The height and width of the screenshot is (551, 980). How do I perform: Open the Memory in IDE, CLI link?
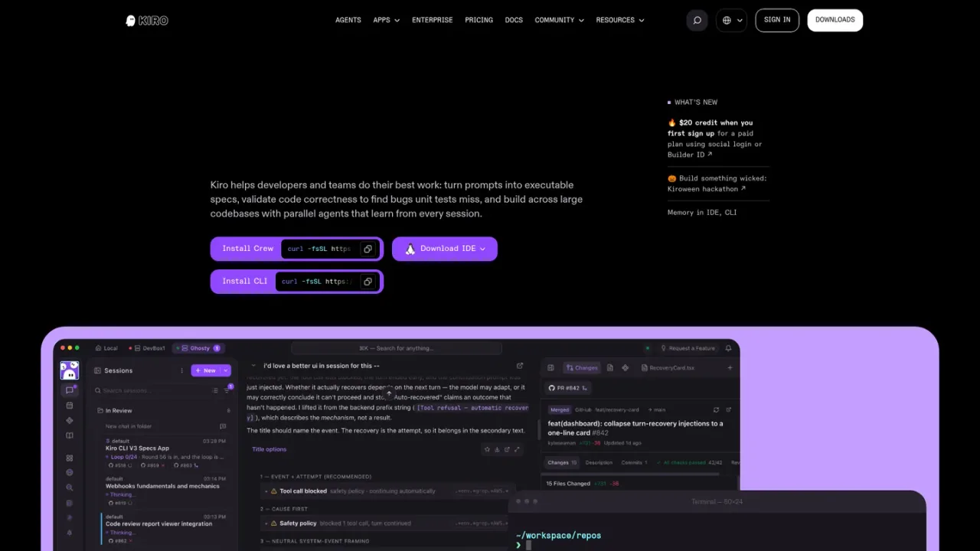click(702, 213)
